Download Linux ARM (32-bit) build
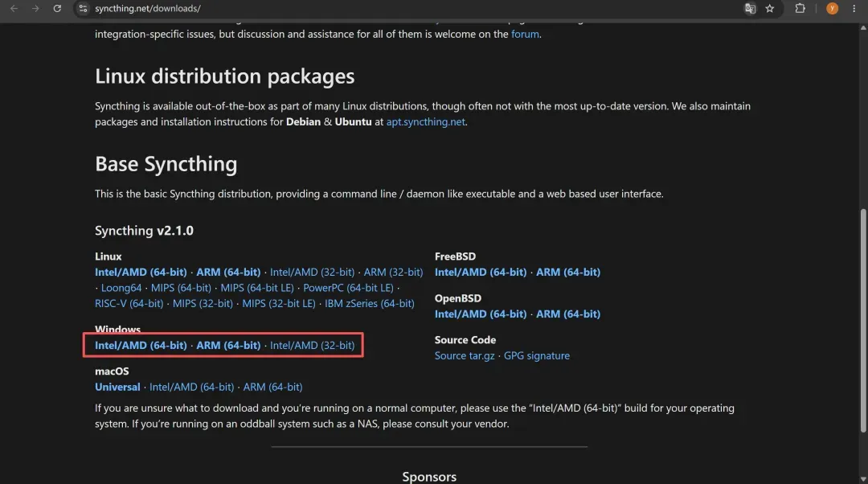The width and height of the screenshot is (868, 484). 393,272
